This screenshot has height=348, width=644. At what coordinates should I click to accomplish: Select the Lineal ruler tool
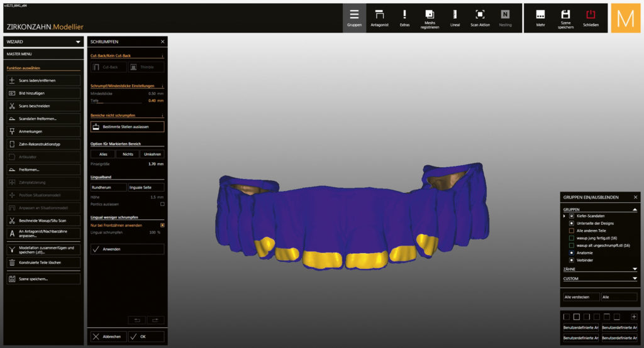pos(455,18)
